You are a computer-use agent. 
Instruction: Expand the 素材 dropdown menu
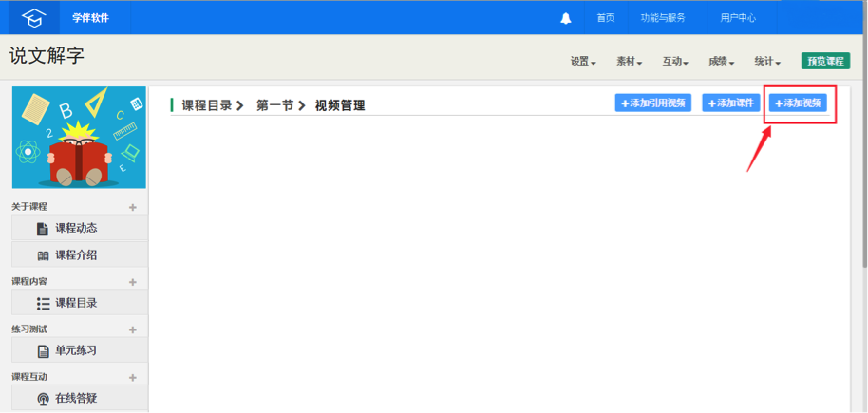click(629, 62)
